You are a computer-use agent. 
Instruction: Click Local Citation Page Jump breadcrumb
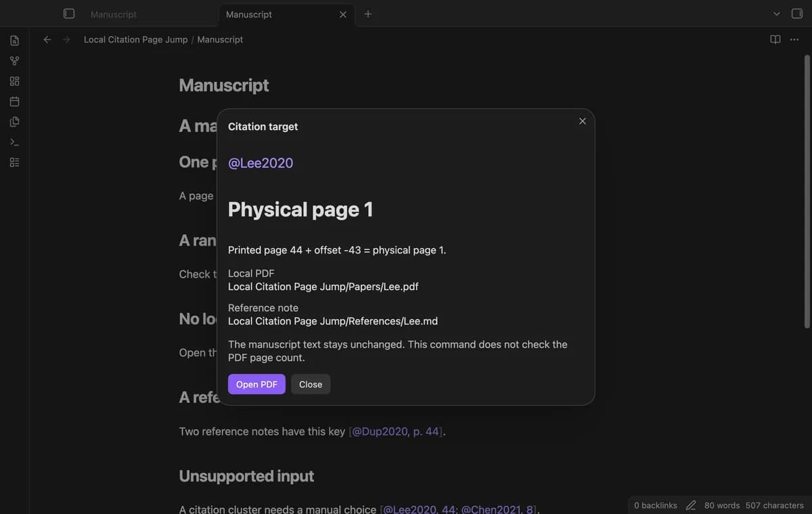tap(135, 39)
